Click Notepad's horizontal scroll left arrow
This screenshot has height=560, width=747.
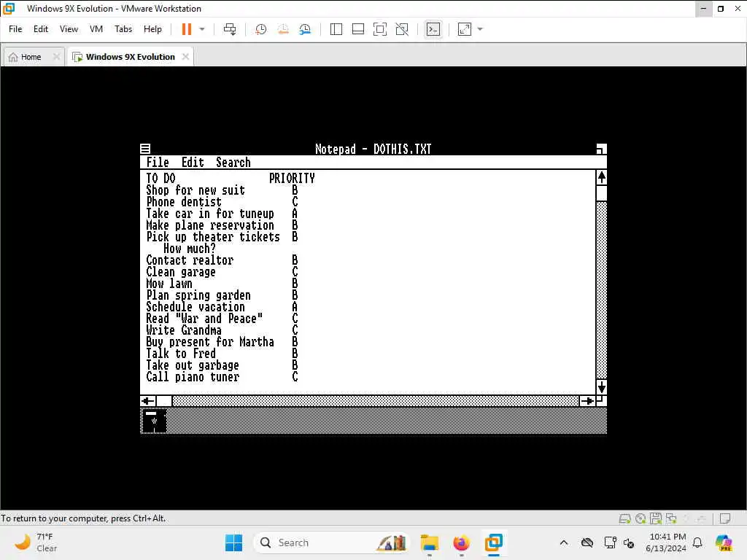pyautogui.click(x=148, y=401)
